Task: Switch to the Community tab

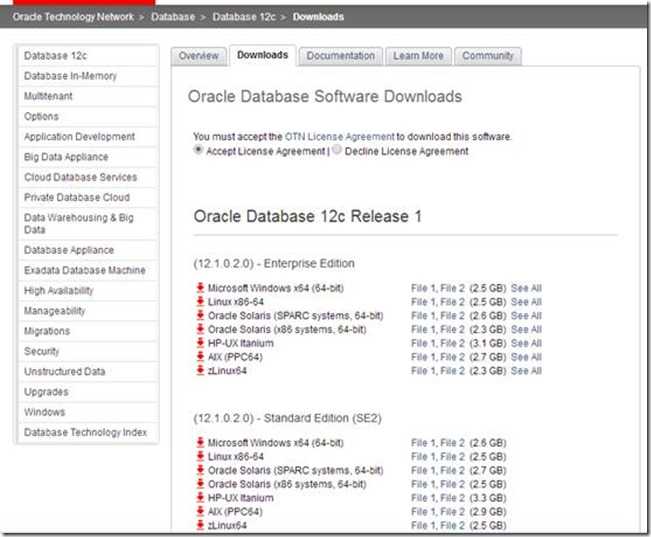Action: [x=488, y=56]
